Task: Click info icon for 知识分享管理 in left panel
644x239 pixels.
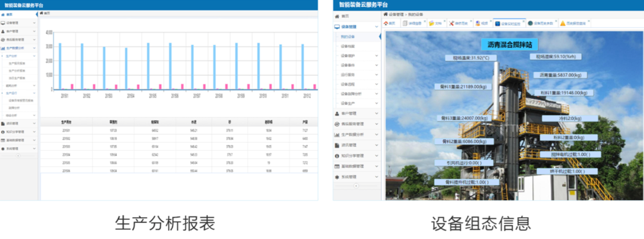Action: (x=3, y=132)
